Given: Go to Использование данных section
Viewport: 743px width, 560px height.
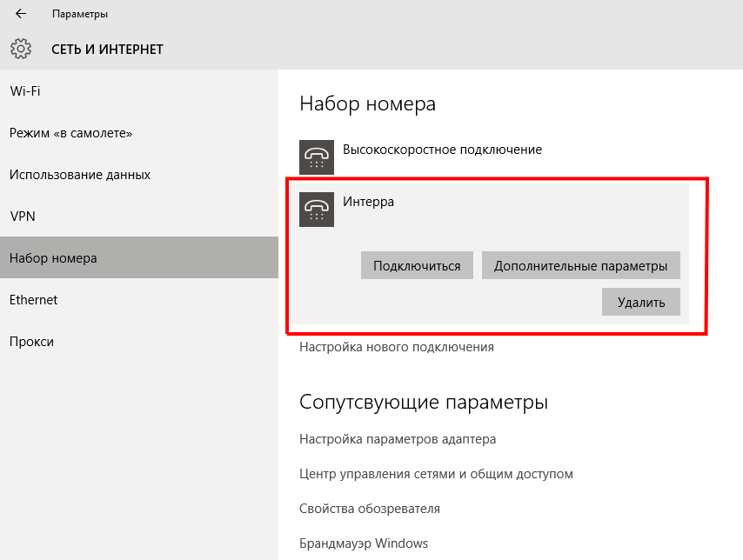Looking at the screenshot, I should tap(80, 175).
